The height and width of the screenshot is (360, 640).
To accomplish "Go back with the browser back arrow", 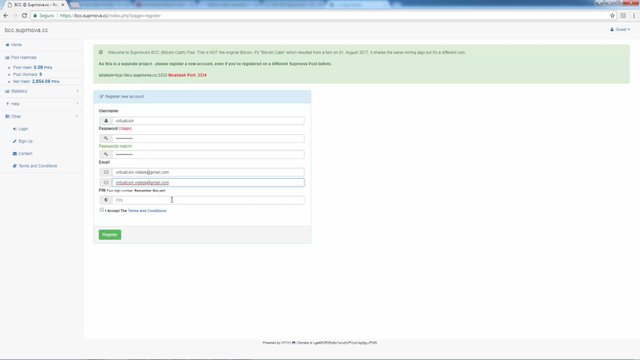I will [x=6, y=16].
